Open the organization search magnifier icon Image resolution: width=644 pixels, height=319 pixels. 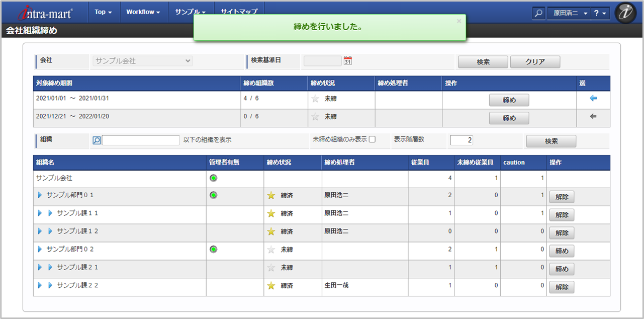pos(97,140)
